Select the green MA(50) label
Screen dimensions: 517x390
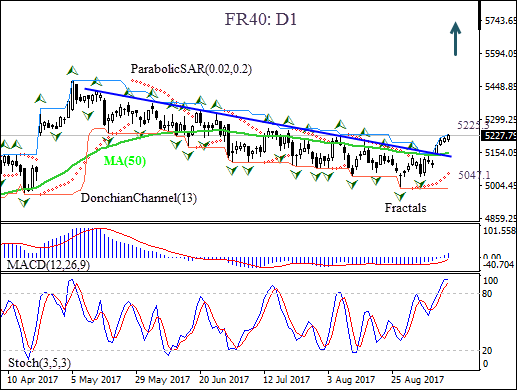coord(125,161)
